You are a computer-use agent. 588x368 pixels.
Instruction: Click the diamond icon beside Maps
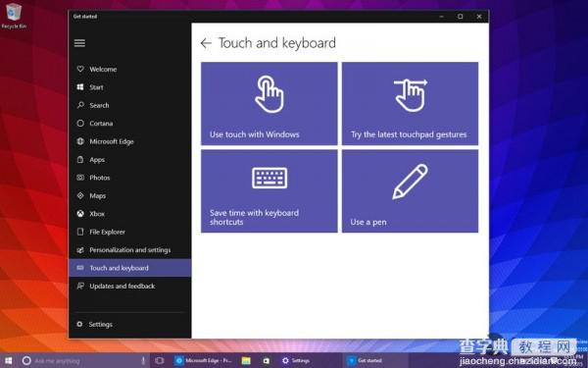click(80, 195)
